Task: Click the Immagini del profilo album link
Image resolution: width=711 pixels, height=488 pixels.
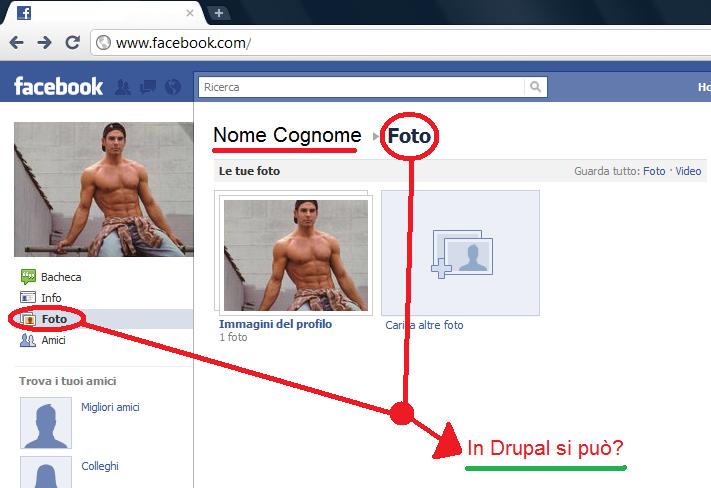Action: [275, 324]
